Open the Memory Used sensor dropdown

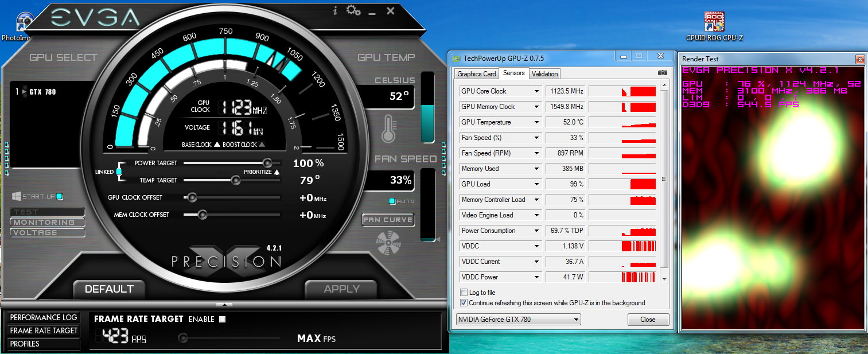click(x=536, y=169)
